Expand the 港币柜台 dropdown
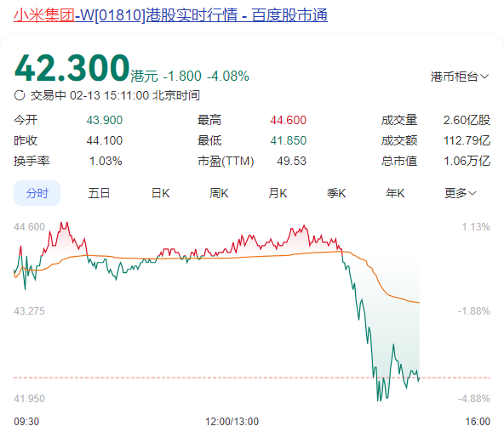 [x=460, y=77]
